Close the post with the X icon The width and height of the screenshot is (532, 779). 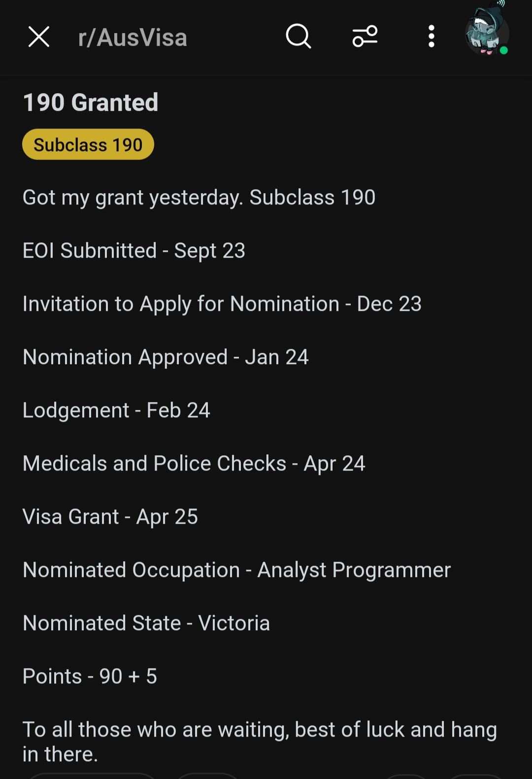tap(39, 37)
